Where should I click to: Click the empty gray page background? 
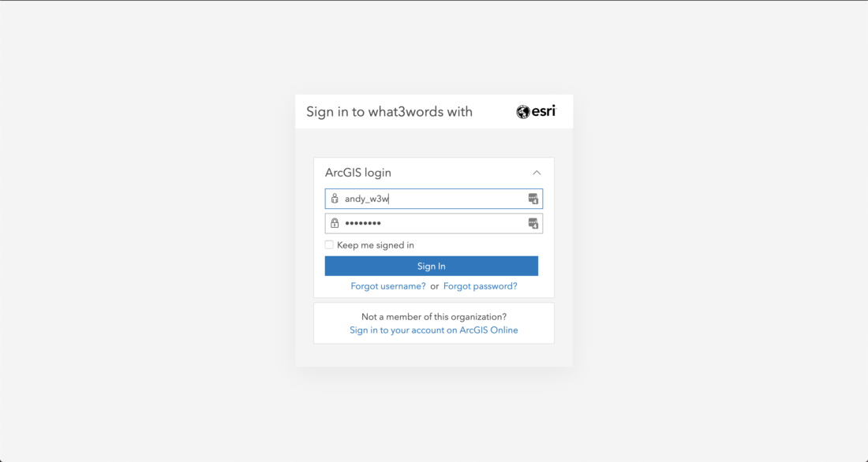pyautogui.click(x=144, y=233)
